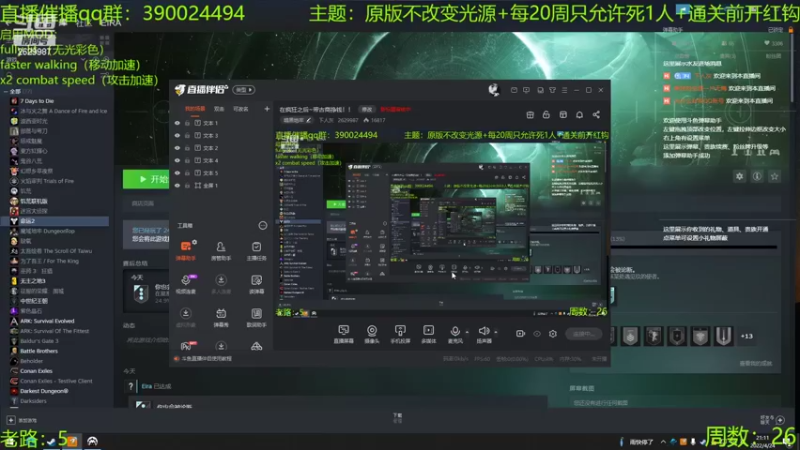Image resolution: width=800 pixels, height=450 pixels.
Task: Click the lock icon above preview
Action: point(546,115)
